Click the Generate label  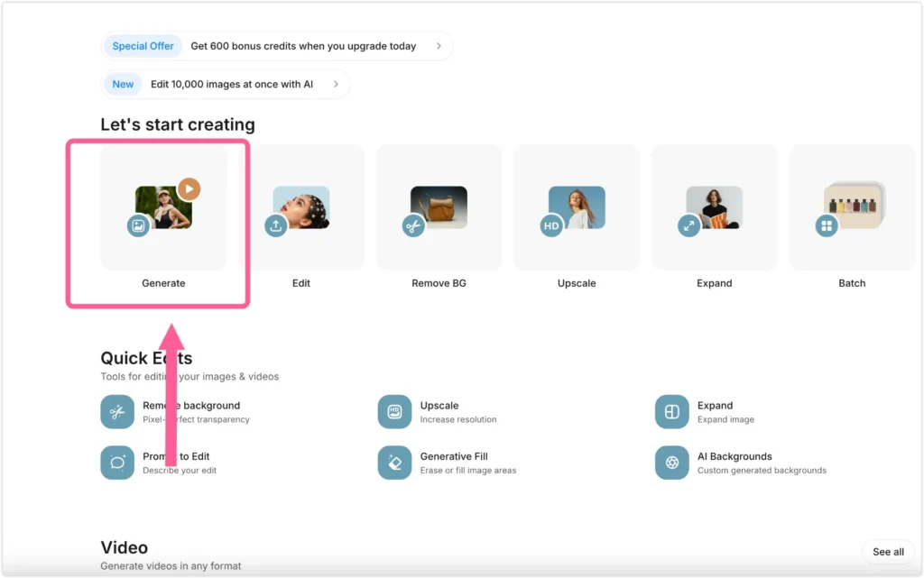(163, 283)
